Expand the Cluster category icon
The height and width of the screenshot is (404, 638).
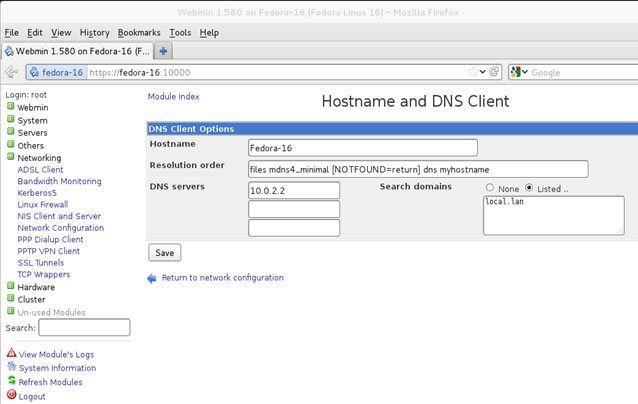point(11,298)
